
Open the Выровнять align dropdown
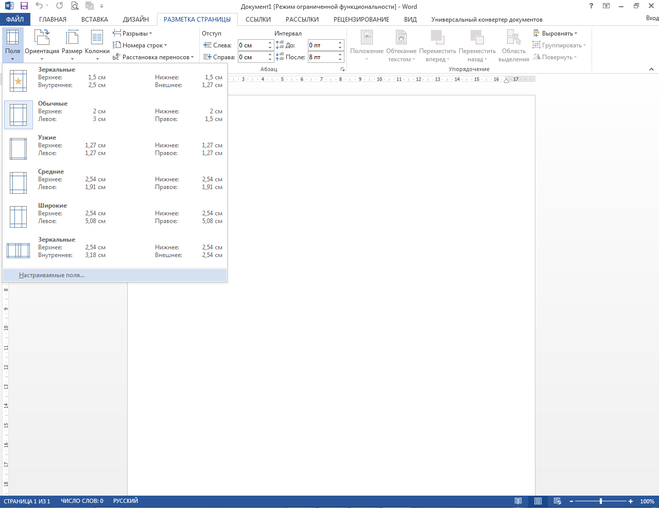[x=555, y=33]
